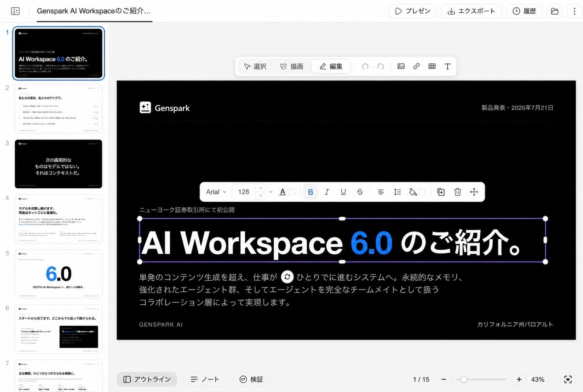Click the 検証 verify button
This screenshot has height=392, width=583.
click(x=251, y=379)
